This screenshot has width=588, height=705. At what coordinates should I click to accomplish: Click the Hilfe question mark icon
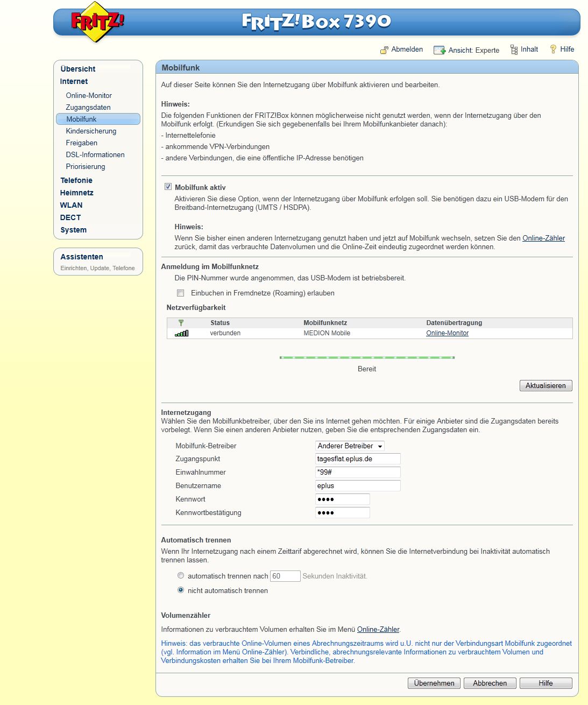click(x=553, y=49)
